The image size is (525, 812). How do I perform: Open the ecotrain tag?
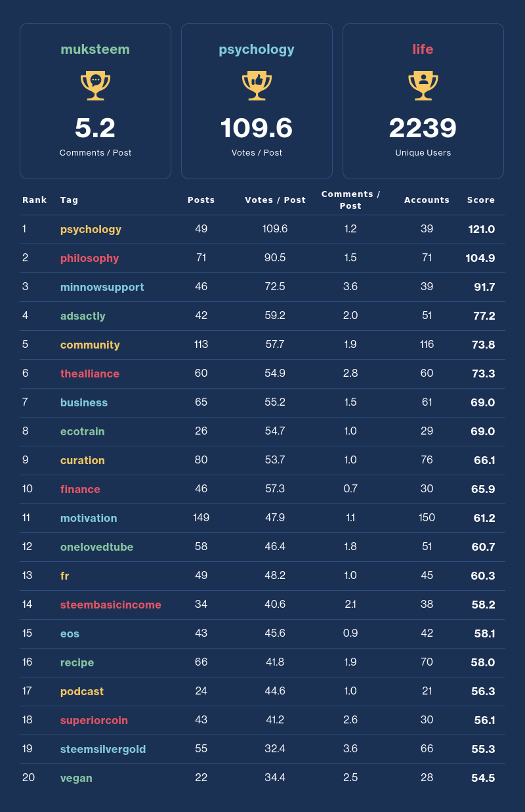[x=83, y=432]
